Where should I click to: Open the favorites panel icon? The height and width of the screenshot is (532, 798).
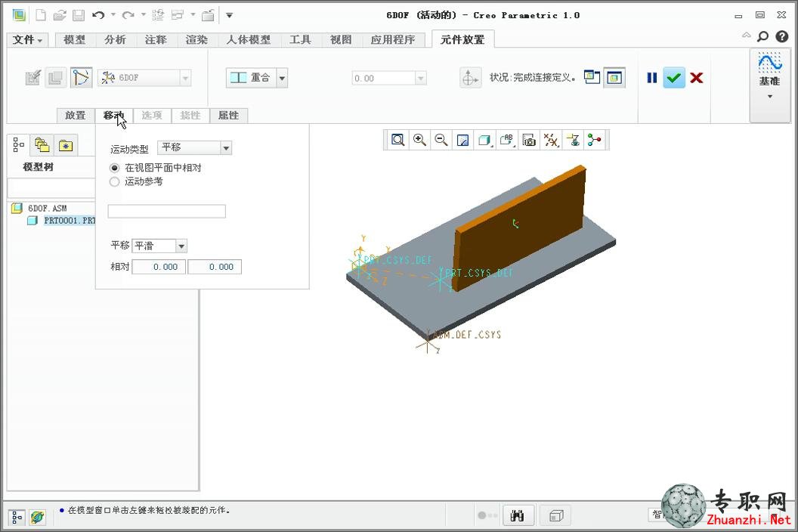66,146
